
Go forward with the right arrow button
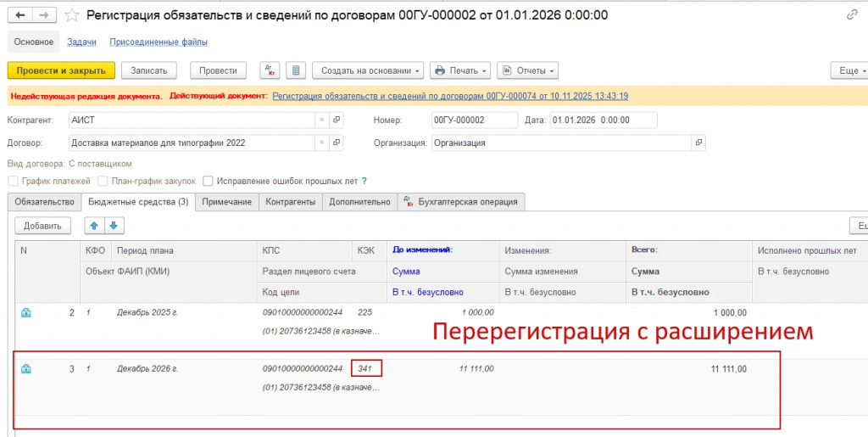pyautogui.click(x=43, y=15)
